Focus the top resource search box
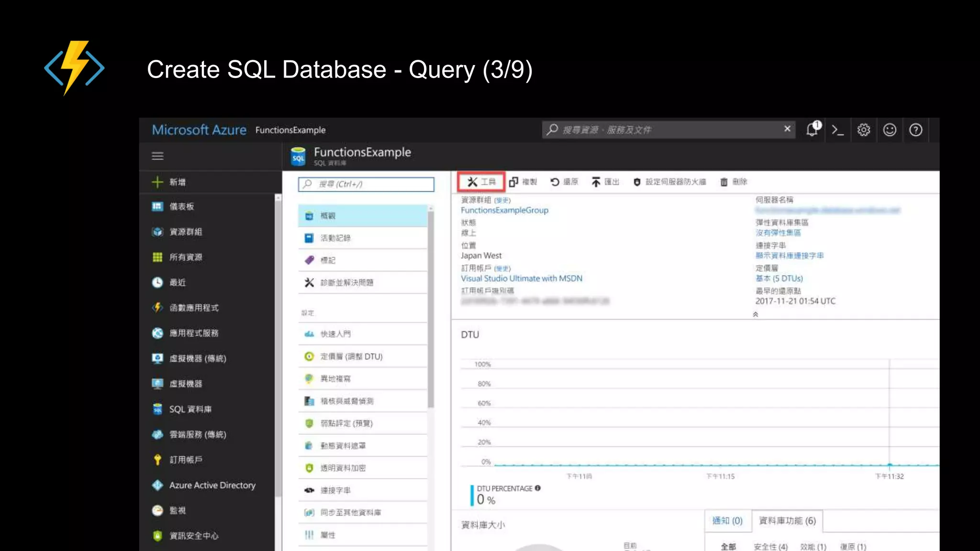Viewport: 980px width, 551px height. [668, 130]
